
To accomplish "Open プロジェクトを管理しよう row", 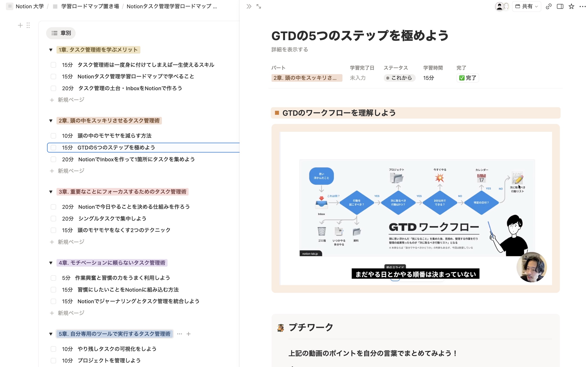I will pyautogui.click(x=109, y=361).
